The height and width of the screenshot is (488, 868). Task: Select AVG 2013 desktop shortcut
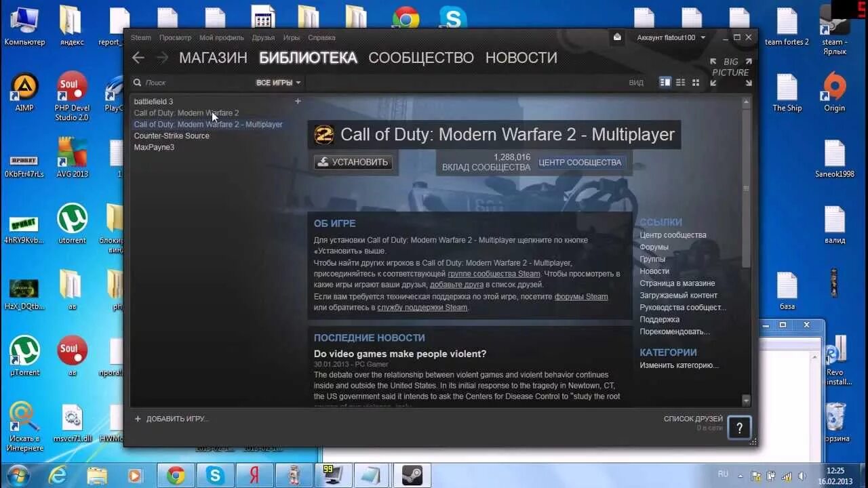click(x=72, y=157)
